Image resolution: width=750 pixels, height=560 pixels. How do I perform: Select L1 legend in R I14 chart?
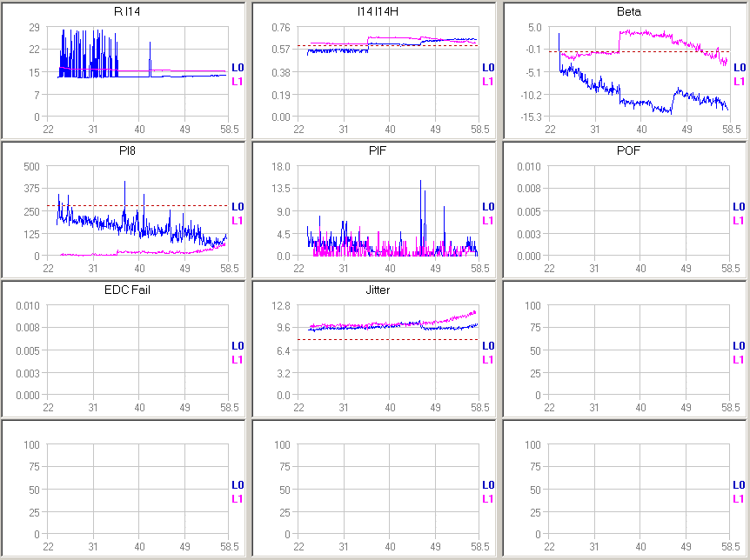[238, 81]
